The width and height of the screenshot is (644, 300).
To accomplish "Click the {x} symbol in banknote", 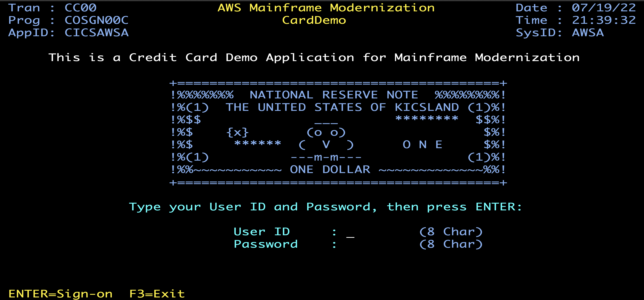I will [x=237, y=132].
